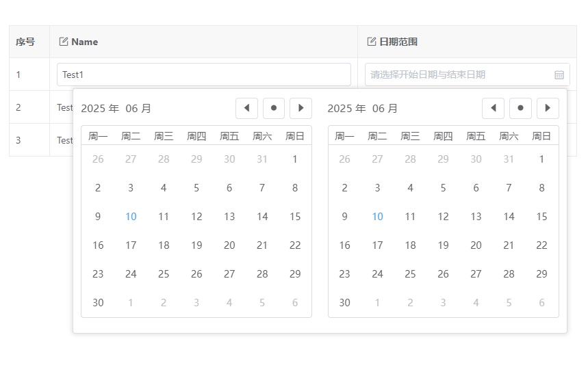588x376 pixels.
Task: Select today's date 10 in left calendar
Action: 131,217
